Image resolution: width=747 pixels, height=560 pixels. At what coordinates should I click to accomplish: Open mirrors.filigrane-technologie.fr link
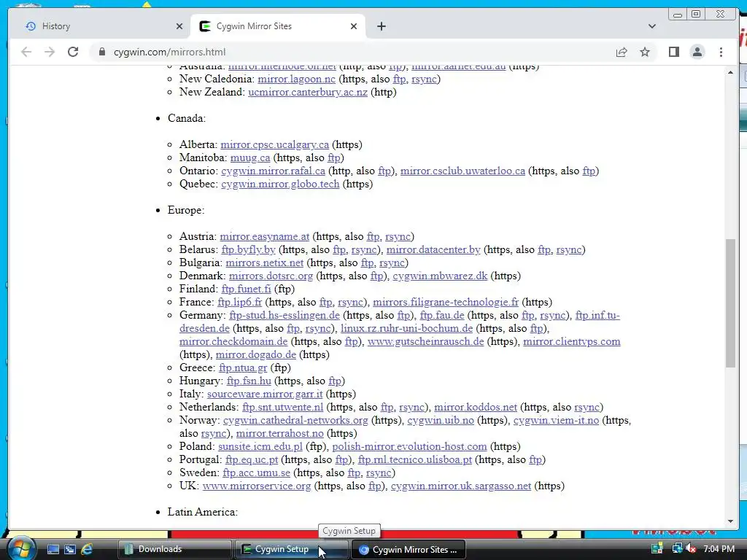(446, 303)
